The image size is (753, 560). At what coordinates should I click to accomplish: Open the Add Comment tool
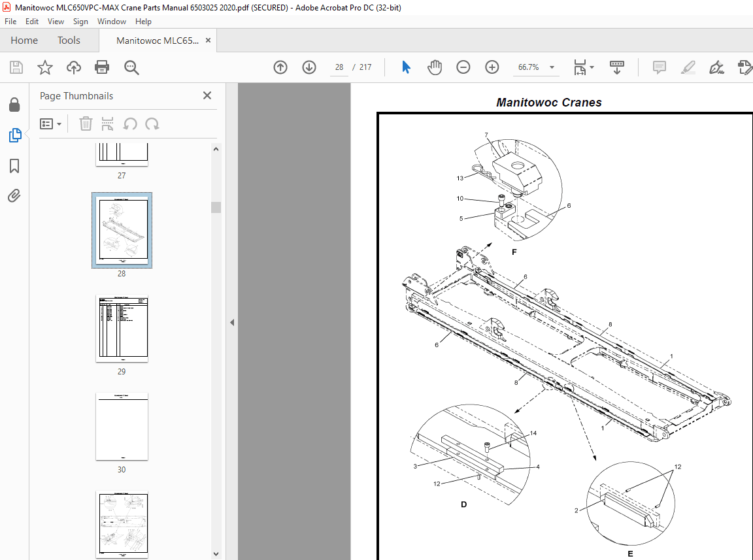coord(659,67)
